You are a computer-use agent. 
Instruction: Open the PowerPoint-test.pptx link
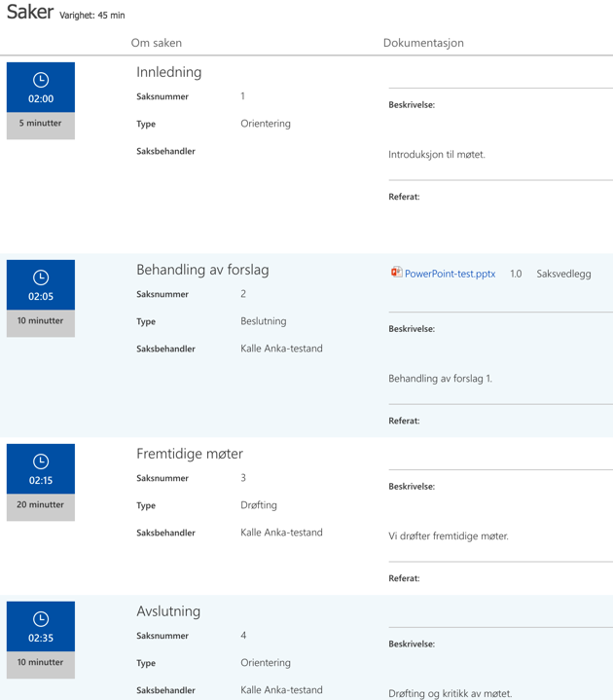450,274
